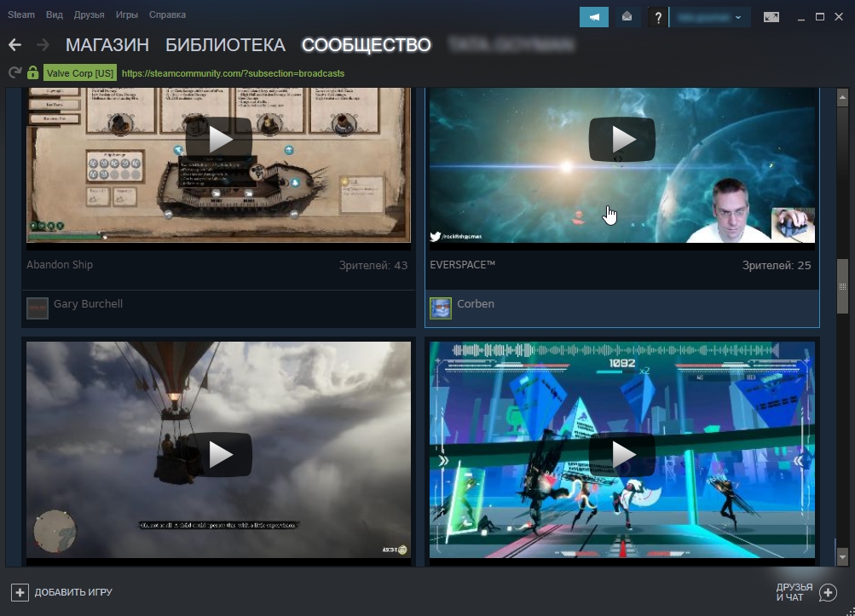This screenshot has width=855, height=616.
Task: Click the question mark help icon
Action: point(658,17)
